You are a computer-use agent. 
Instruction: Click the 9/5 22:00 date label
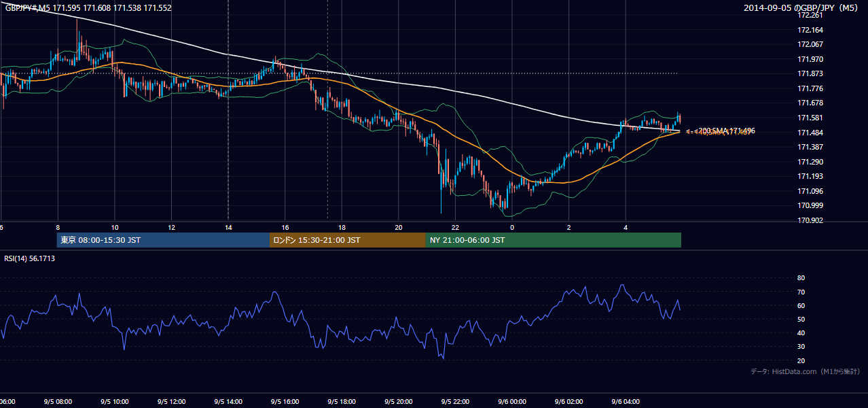click(x=455, y=401)
